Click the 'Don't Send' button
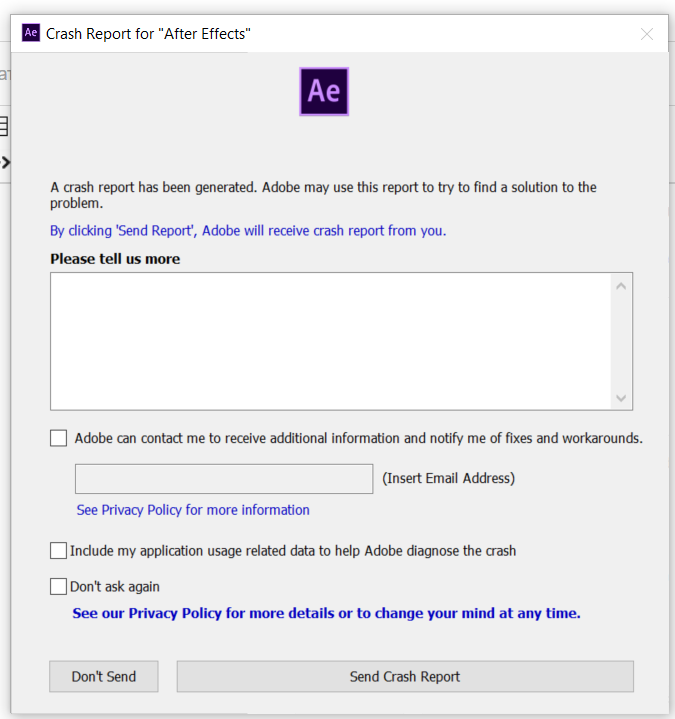 (x=104, y=676)
